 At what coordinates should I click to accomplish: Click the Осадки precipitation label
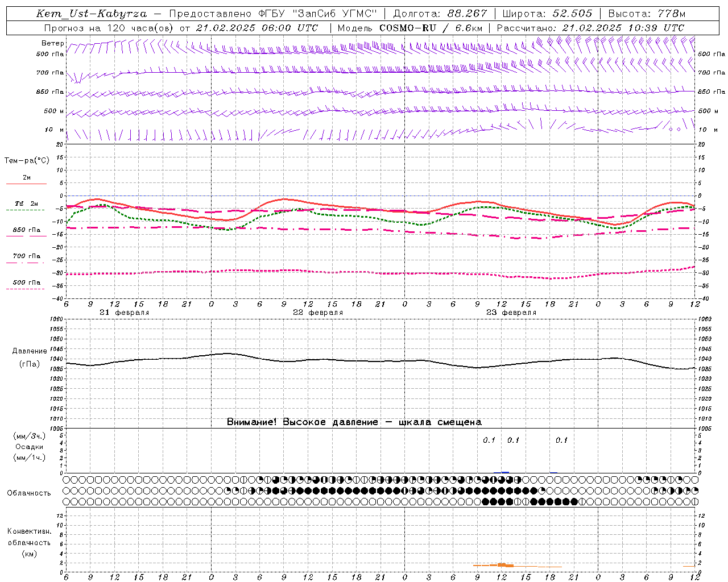(29, 447)
